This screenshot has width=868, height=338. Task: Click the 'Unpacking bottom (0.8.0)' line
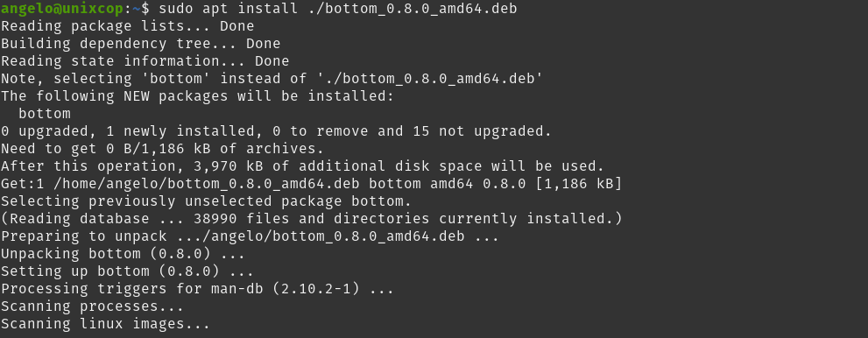(123, 254)
